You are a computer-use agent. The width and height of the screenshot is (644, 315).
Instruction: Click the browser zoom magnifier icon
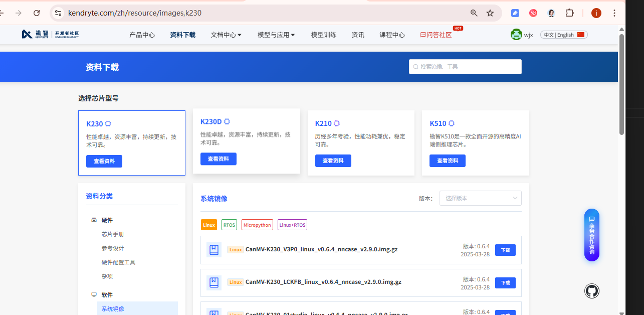474,13
